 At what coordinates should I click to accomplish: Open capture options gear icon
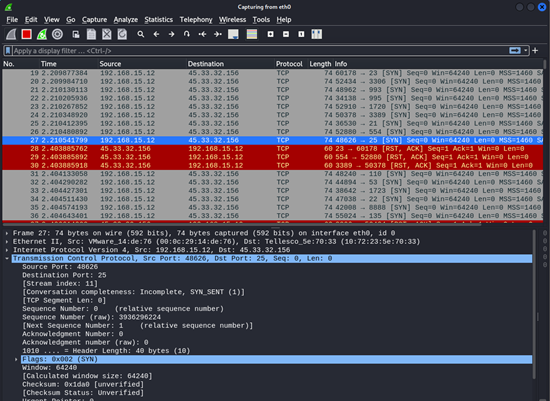(58, 34)
